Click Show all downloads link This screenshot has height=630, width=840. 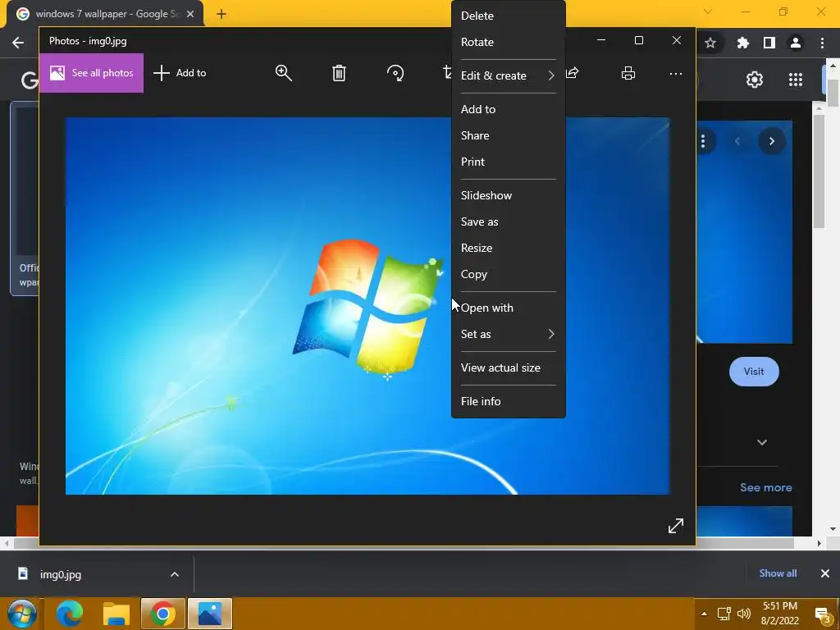point(778,573)
